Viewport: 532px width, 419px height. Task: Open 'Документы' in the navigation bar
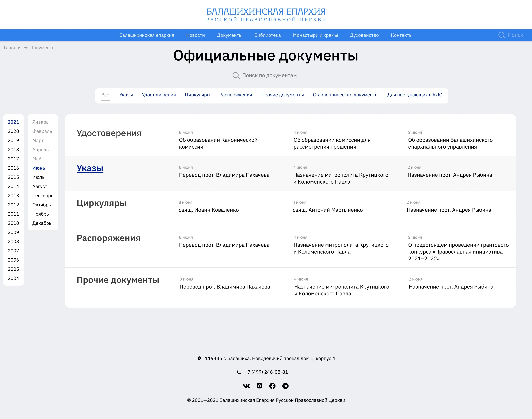click(230, 35)
